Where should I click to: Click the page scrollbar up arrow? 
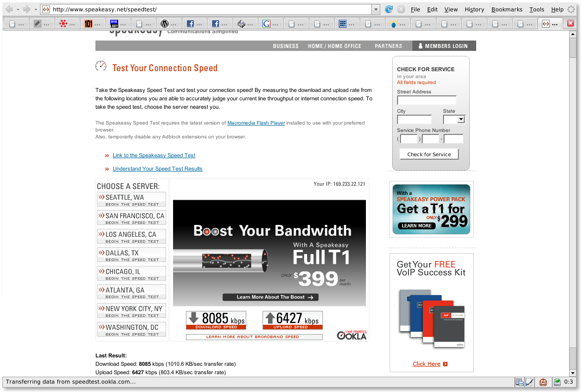(x=573, y=34)
